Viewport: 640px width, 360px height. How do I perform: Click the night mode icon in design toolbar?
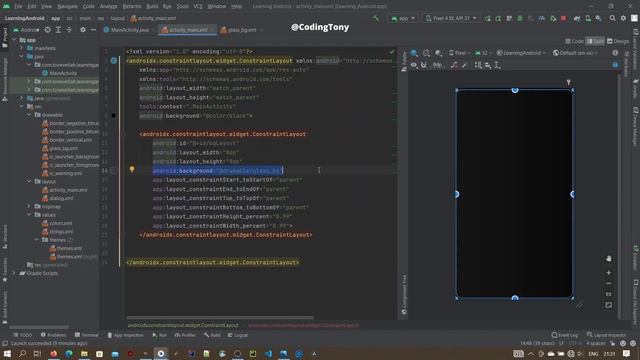pos(438,53)
